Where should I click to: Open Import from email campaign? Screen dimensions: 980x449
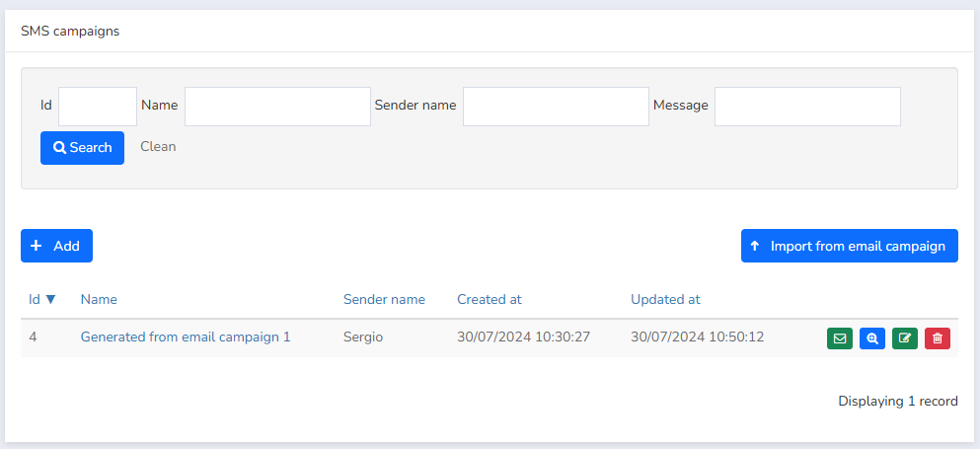(850, 246)
